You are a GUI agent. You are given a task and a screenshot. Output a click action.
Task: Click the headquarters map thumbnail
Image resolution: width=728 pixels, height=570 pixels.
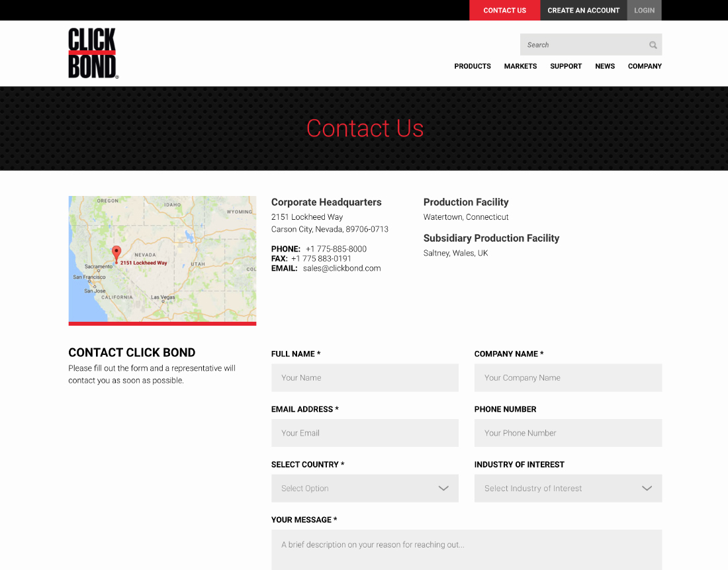tap(163, 261)
